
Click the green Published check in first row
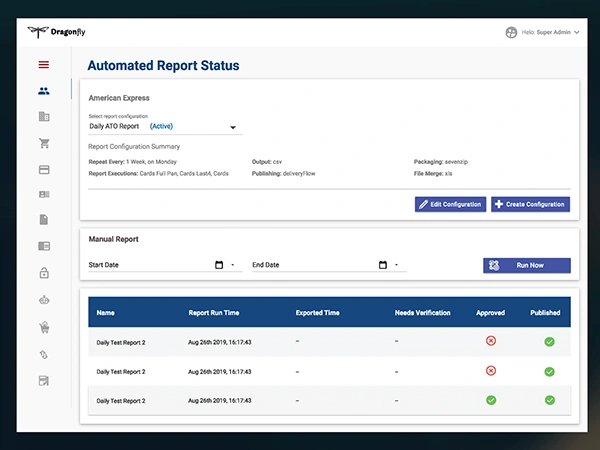click(x=549, y=342)
